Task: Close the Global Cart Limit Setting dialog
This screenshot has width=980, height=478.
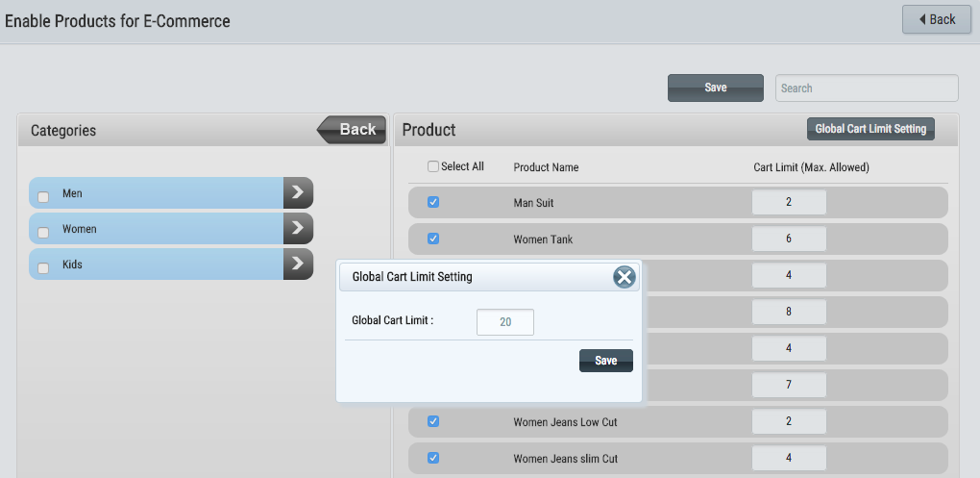Action: (625, 277)
